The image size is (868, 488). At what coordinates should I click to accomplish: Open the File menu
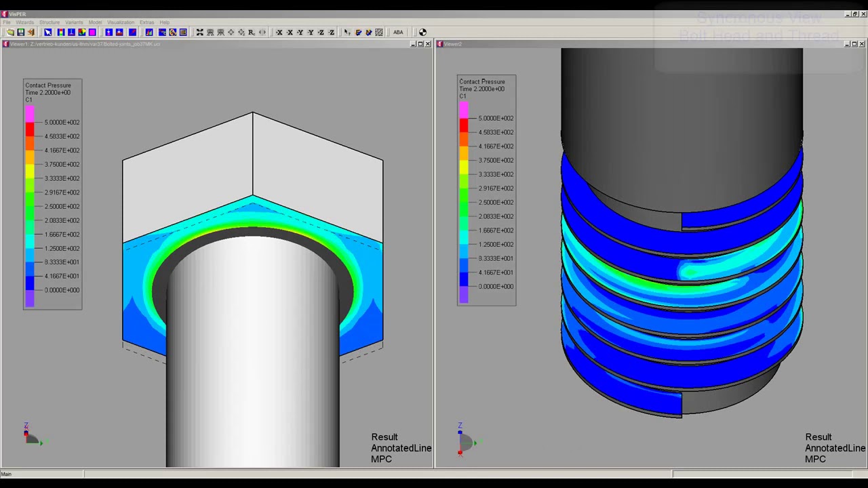point(6,22)
